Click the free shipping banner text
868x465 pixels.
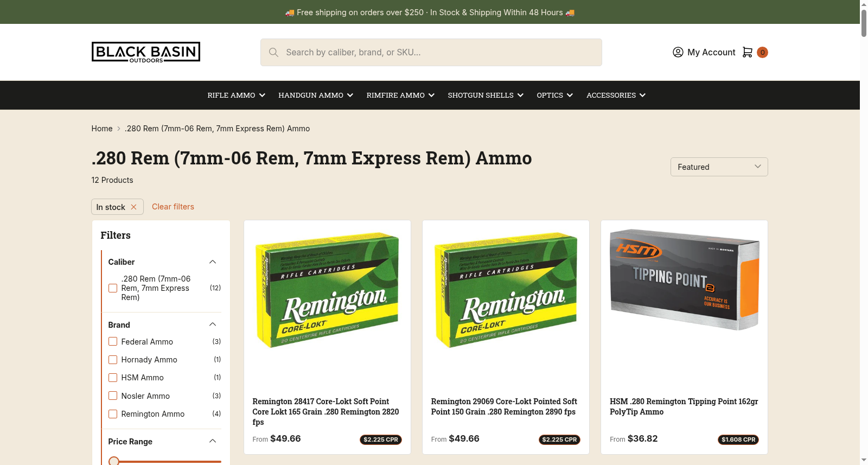pos(430,12)
